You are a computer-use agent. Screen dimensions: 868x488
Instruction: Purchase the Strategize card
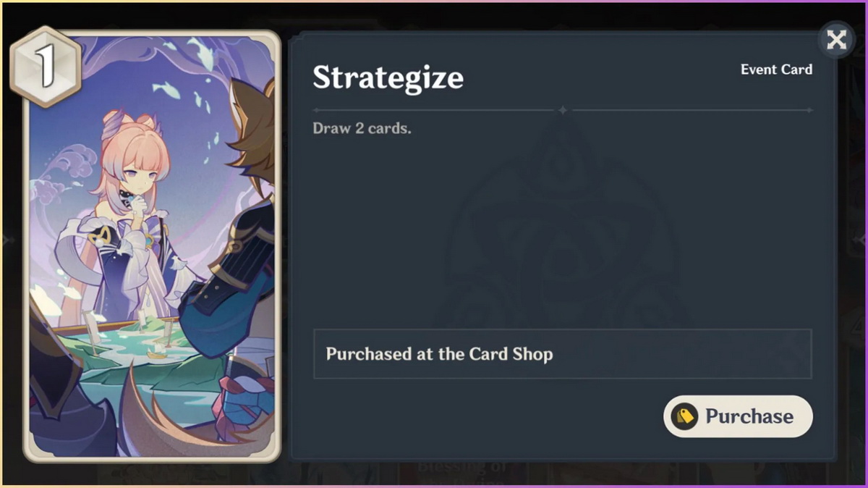click(738, 416)
